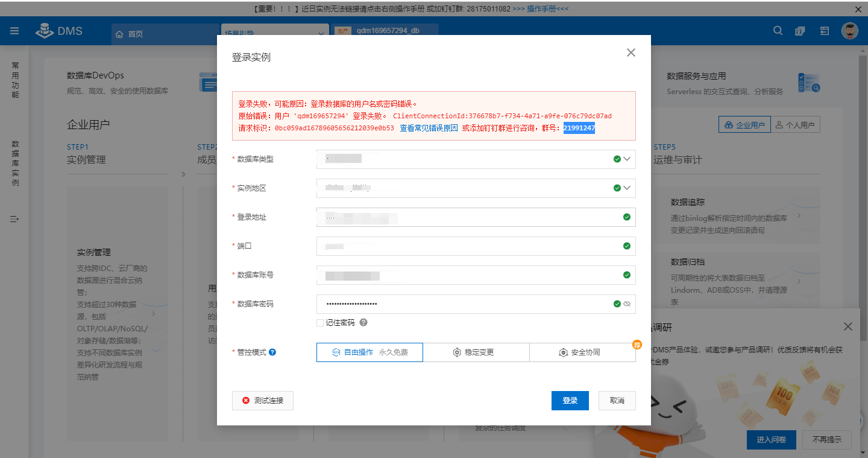Switch to the 首页 tab
The width and height of the screenshot is (868, 458).
click(165, 34)
